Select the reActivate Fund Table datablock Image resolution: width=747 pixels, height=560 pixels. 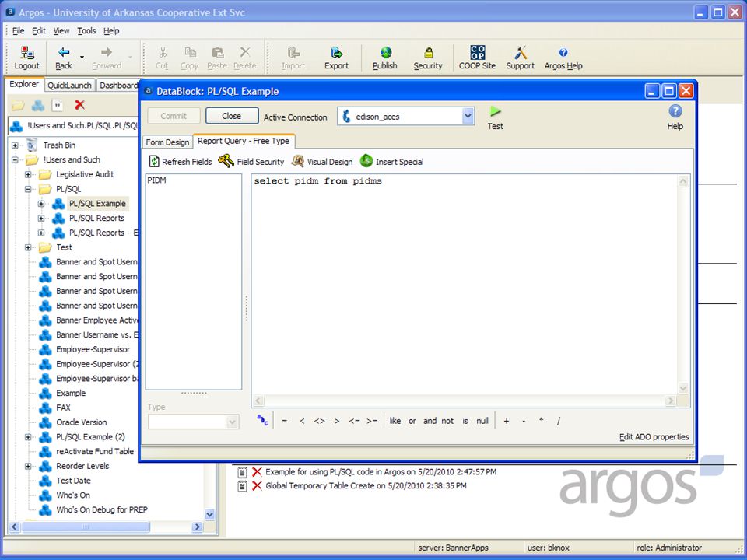click(95, 451)
